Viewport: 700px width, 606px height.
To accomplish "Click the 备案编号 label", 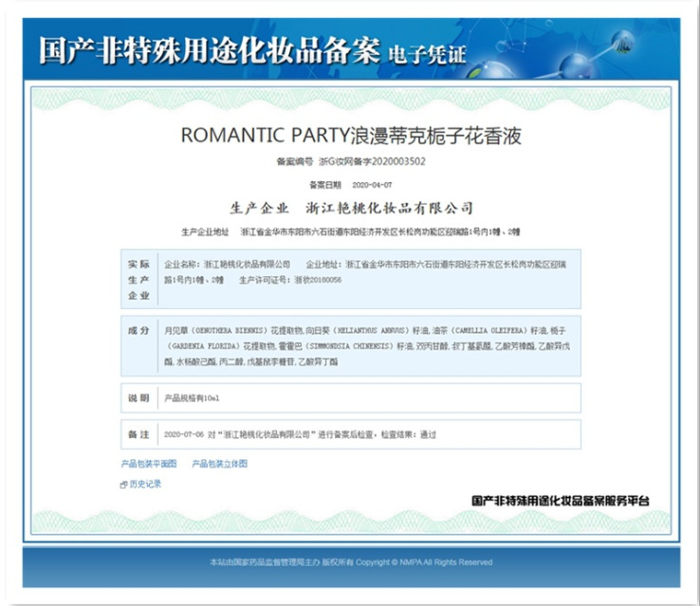I will click(x=295, y=161).
